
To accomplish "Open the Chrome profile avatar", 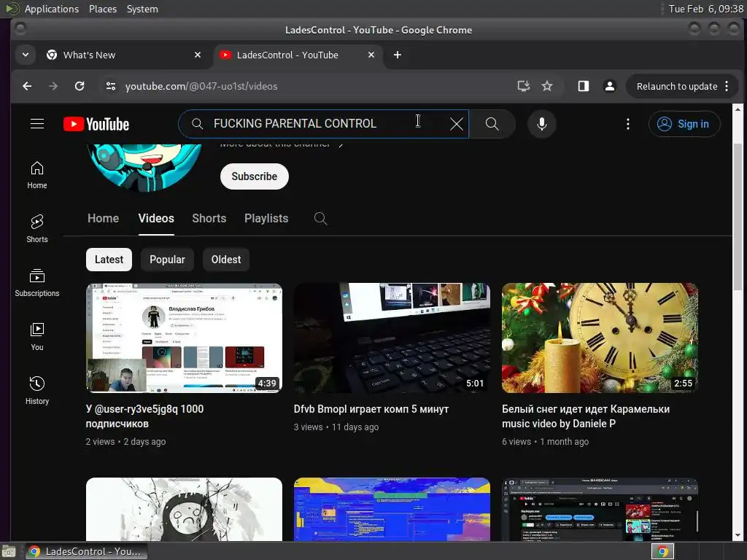I will [x=609, y=86].
